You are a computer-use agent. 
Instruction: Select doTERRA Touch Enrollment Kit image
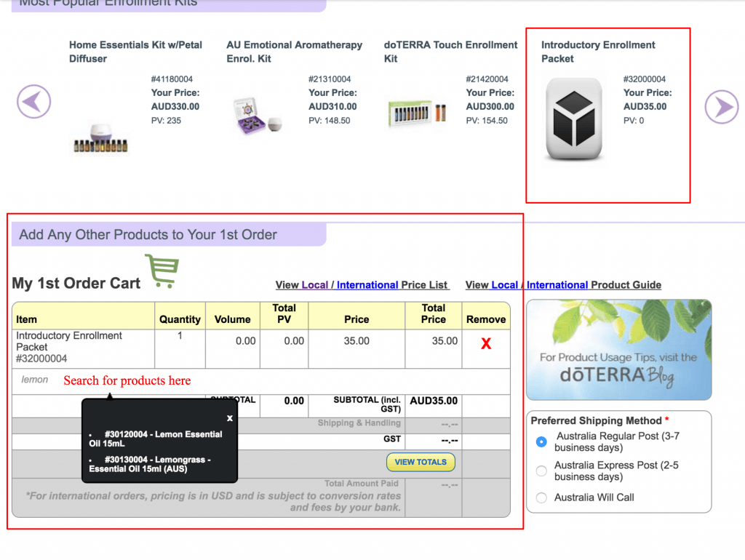tap(417, 113)
